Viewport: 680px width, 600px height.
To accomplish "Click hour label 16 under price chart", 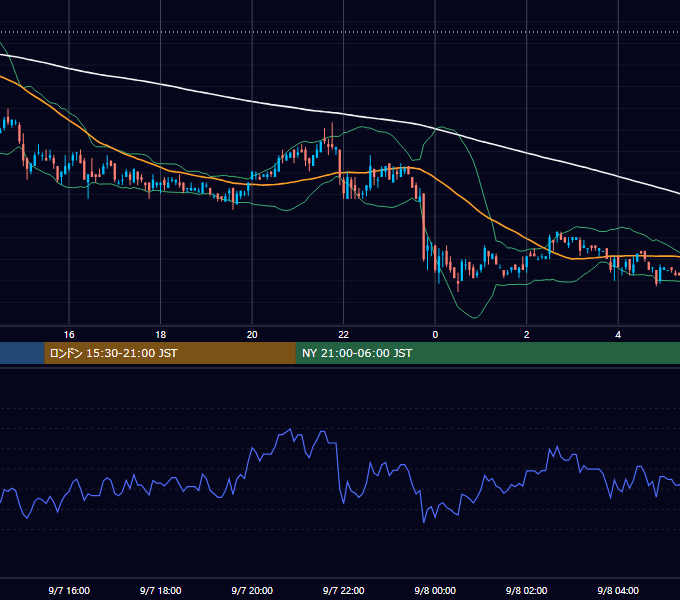I will click(69, 335).
